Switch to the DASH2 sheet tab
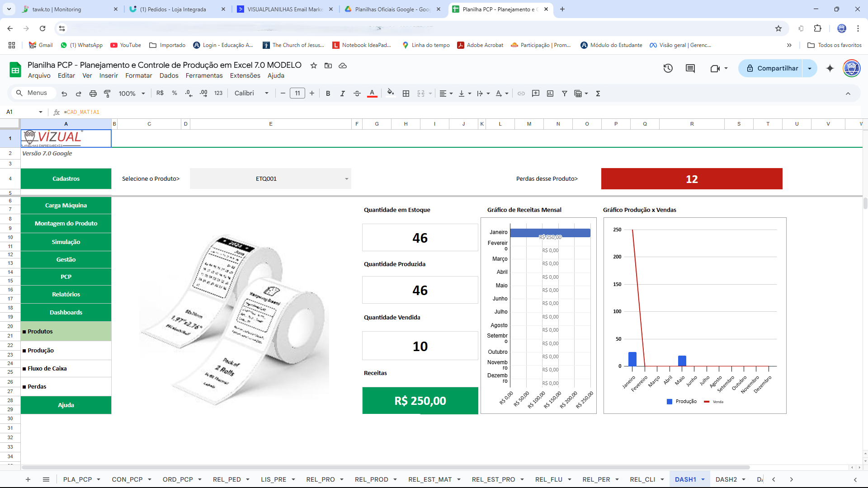Screen dimensions: 868x488 pos(726,479)
